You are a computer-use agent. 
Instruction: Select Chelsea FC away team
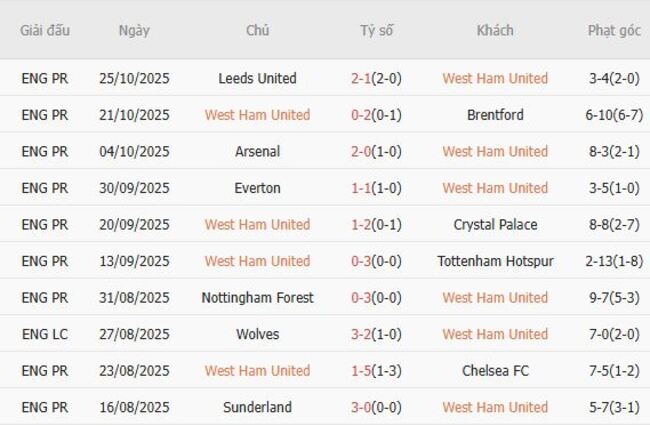[495, 370]
